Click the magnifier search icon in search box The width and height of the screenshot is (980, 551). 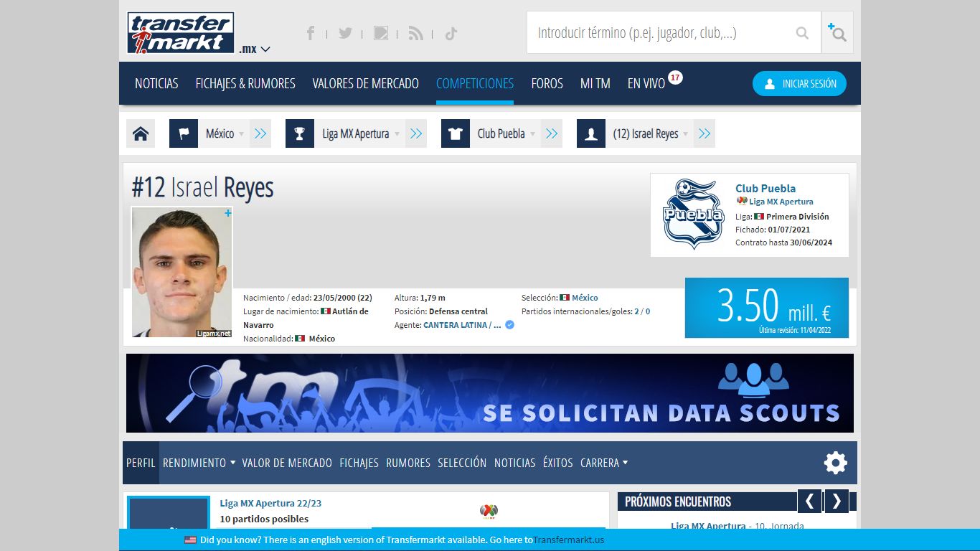802,33
